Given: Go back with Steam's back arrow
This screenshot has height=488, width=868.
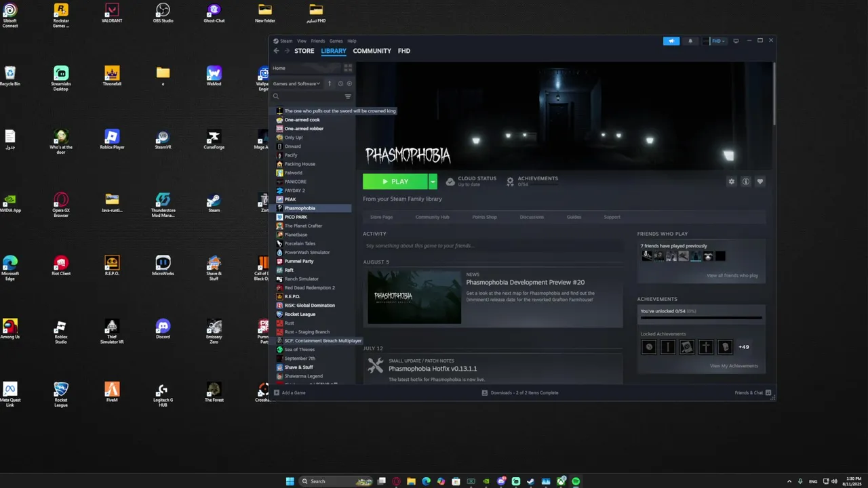Looking at the screenshot, I should coord(276,51).
